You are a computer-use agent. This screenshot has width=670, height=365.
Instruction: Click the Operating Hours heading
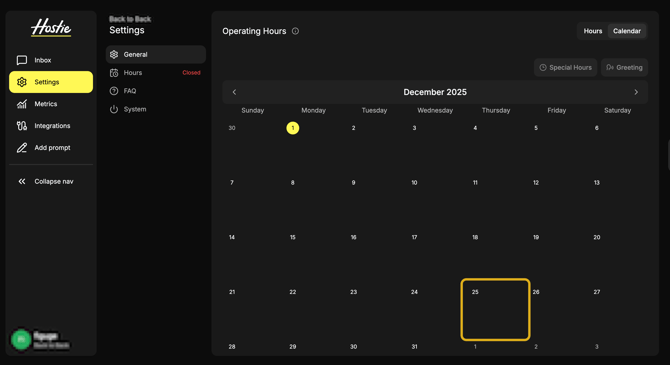pyautogui.click(x=254, y=31)
